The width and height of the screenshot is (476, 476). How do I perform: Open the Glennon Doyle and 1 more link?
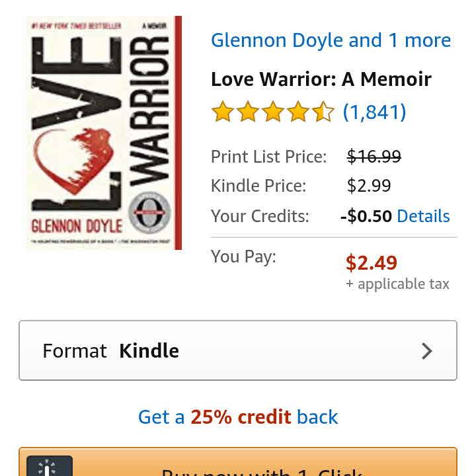pos(331,41)
